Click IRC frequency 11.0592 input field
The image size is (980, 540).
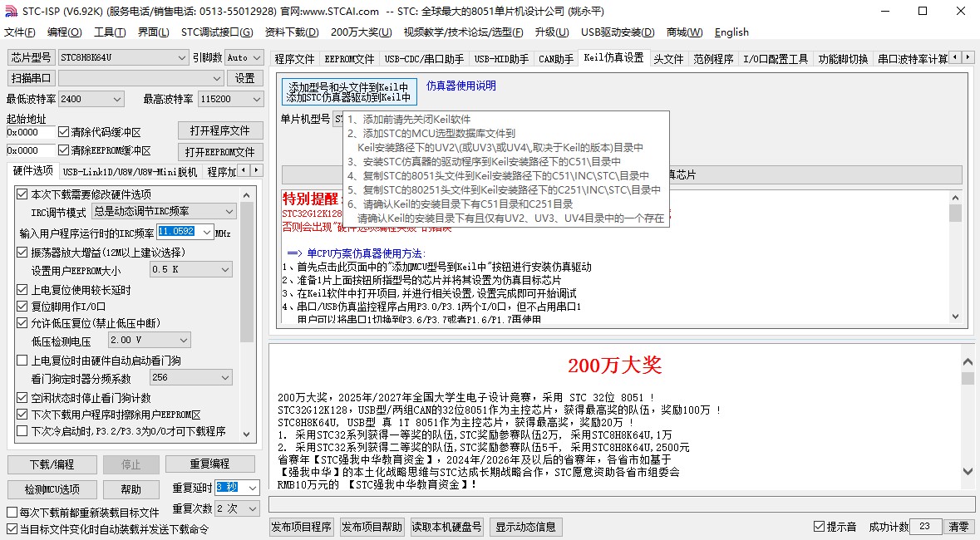pyautogui.click(x=179, y=231)
